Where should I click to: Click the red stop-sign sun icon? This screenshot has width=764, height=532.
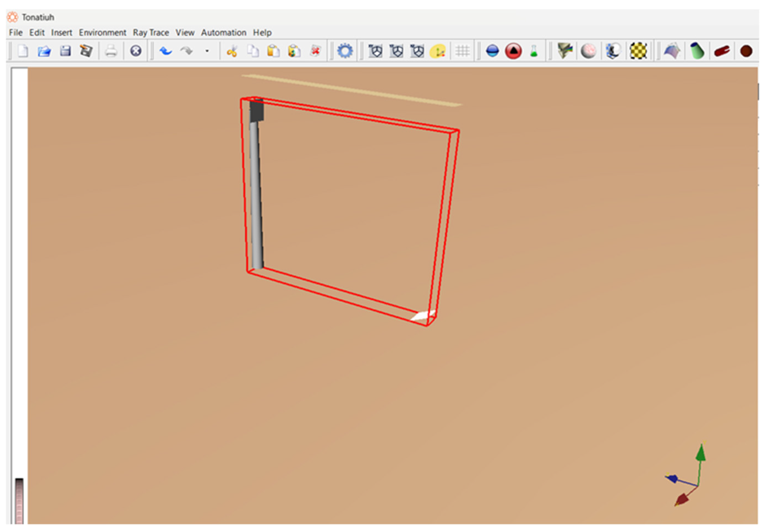pos(513,51)
